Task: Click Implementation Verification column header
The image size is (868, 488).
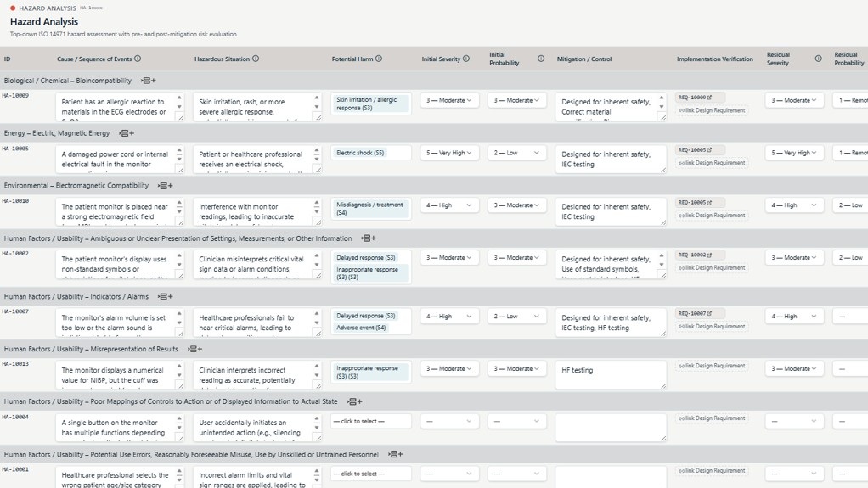Action: pos(714,59)
